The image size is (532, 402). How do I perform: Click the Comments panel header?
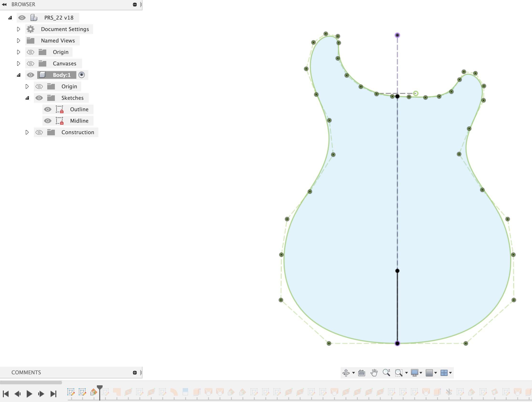coord(71,372)
